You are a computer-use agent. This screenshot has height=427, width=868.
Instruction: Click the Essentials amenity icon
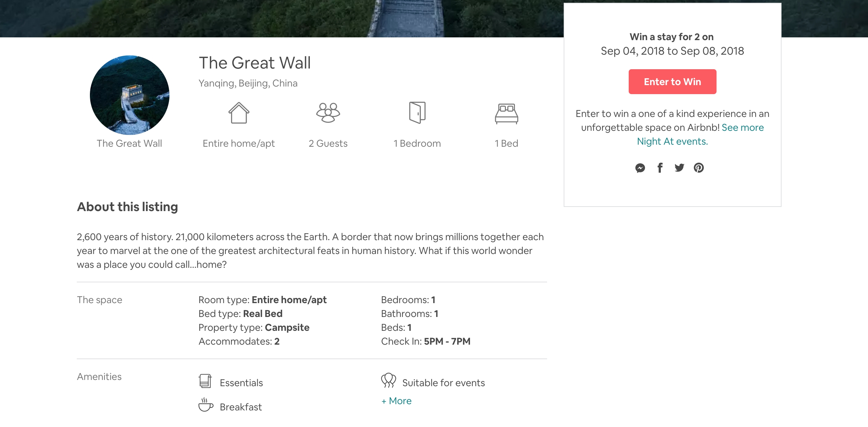coord(205,381)
